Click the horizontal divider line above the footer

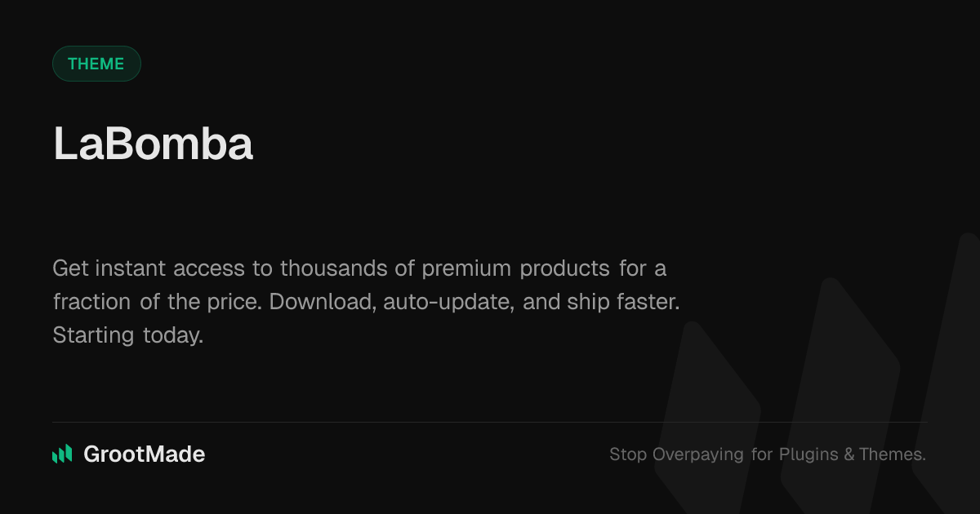[x=490, y=422]
